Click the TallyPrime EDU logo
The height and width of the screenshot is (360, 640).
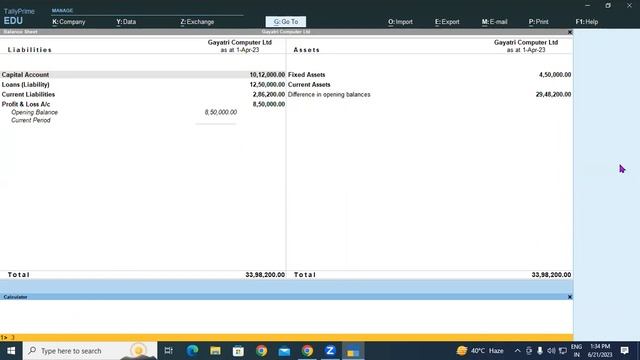(x=19, y=16)
